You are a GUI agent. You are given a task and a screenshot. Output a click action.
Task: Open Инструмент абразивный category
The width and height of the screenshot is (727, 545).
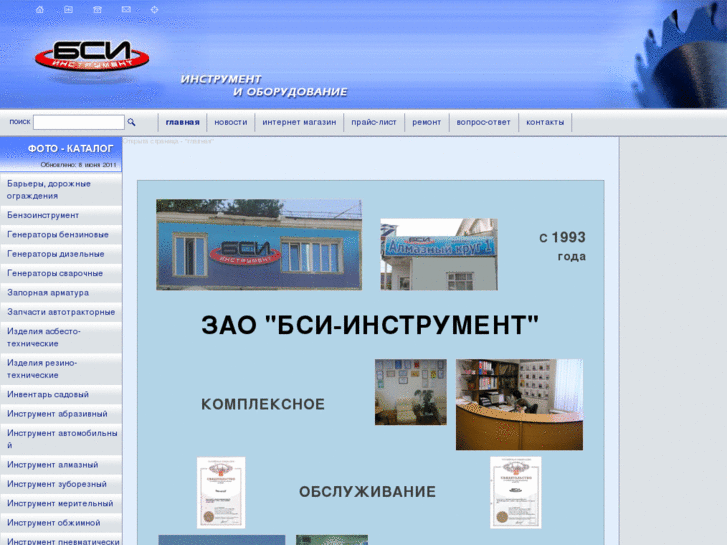pos(61,414)
